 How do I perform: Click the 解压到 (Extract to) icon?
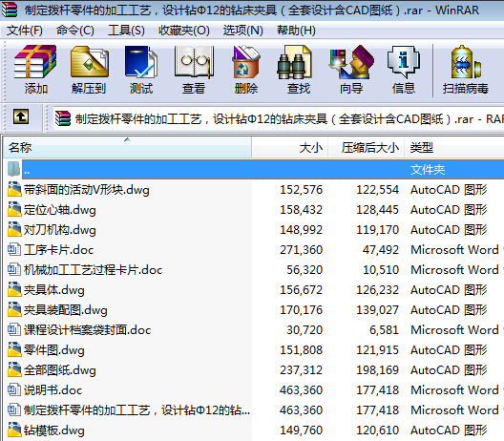89,62
